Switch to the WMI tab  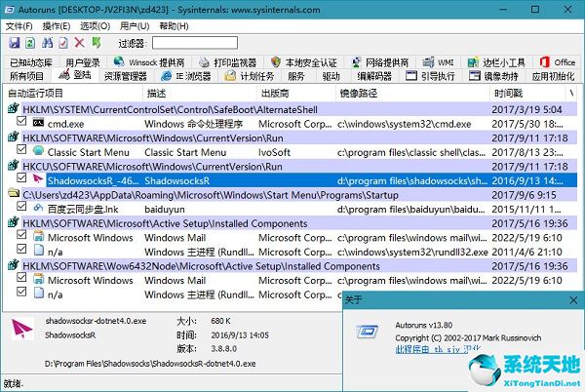pyautogui.click(x=439, y=62)
